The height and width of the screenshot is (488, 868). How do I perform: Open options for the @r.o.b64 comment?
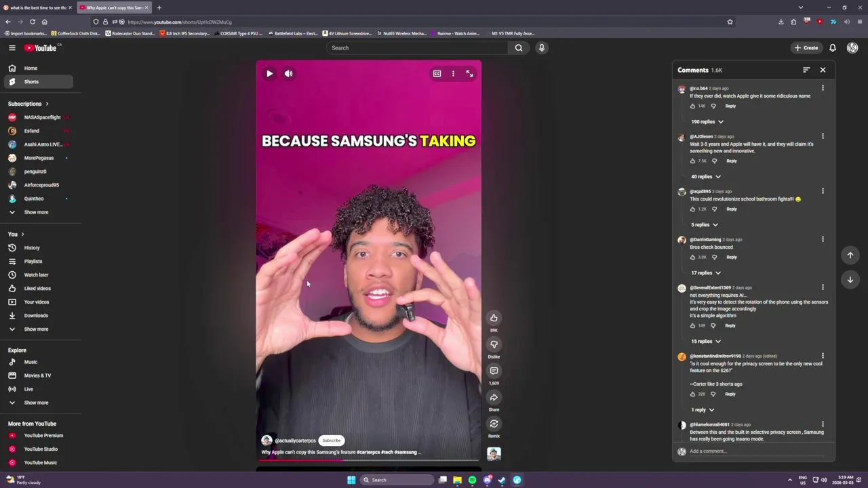point(823,88)
